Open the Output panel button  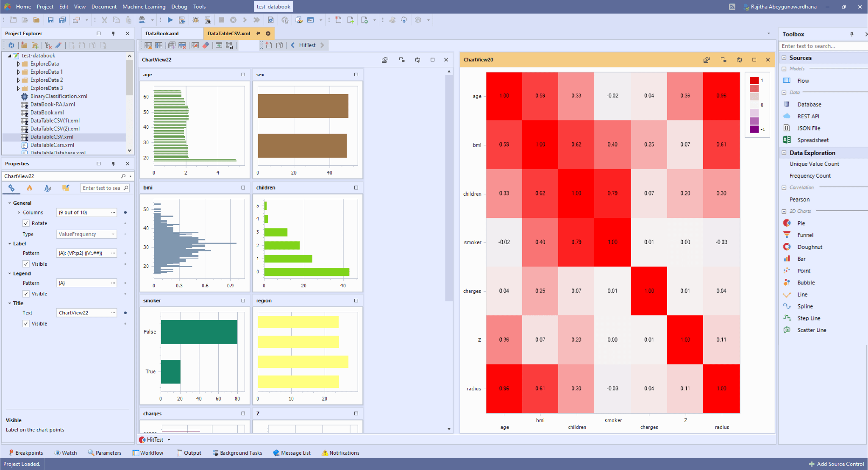[x=189, y=453]
